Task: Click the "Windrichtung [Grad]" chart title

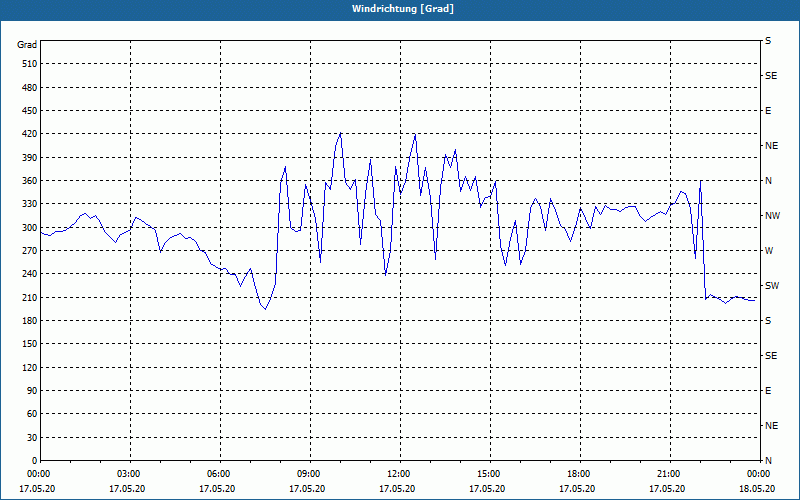Action: [x=403, y=9]
